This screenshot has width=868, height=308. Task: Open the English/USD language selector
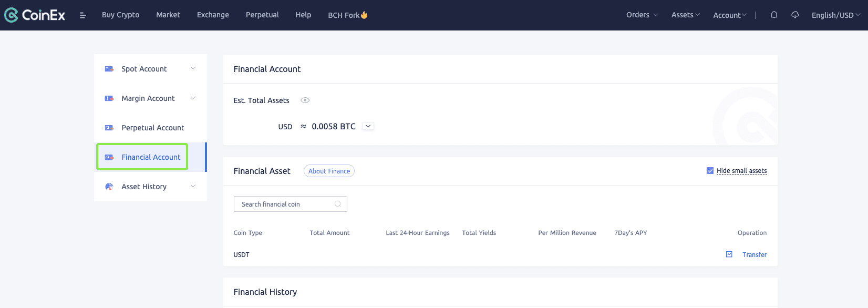click(x=836, y=15)
